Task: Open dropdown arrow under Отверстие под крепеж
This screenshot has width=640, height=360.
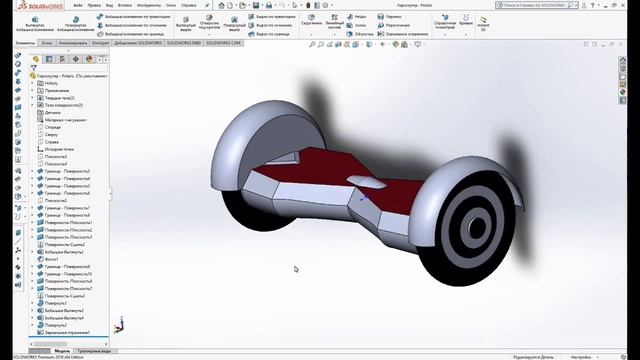Action: 209,35
